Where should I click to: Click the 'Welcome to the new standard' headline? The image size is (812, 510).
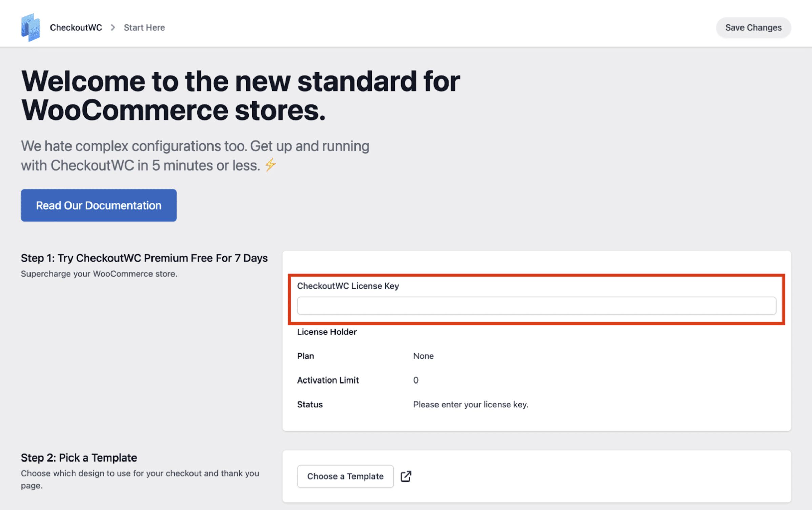point(240,95)
